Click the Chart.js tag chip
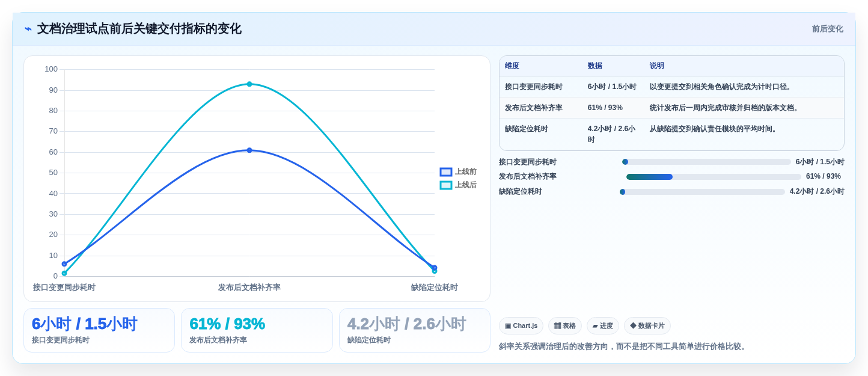The image size is (868, 376). (521, 326)
